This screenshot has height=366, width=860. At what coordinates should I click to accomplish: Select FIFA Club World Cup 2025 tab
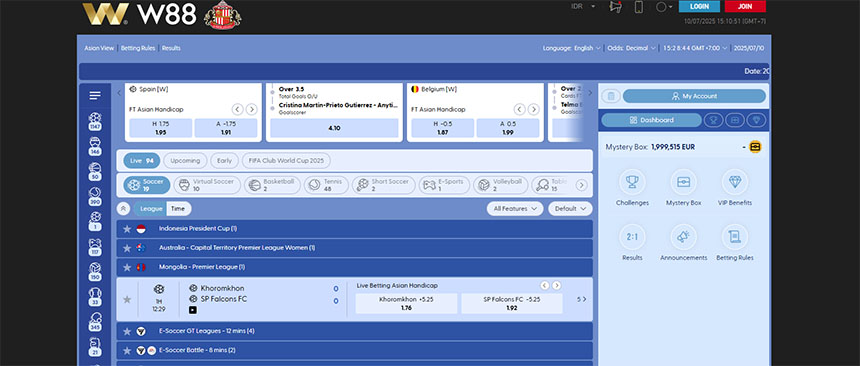[x=286, y=161]
